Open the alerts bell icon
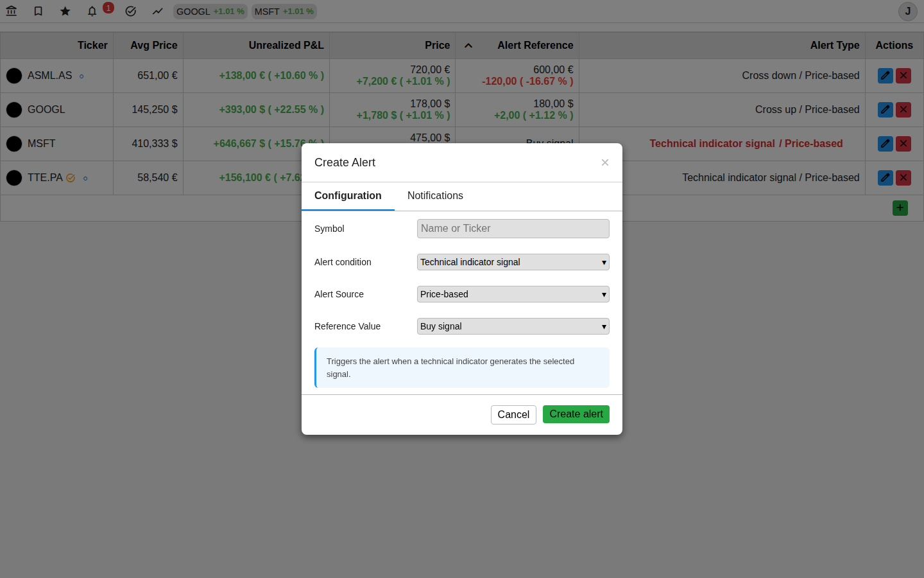Screen dimensions: 924x578 point(92,11)
